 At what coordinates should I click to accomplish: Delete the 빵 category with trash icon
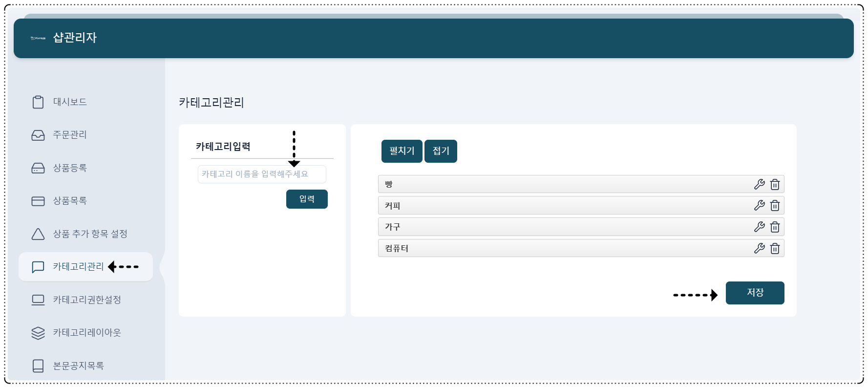point(775,184)
